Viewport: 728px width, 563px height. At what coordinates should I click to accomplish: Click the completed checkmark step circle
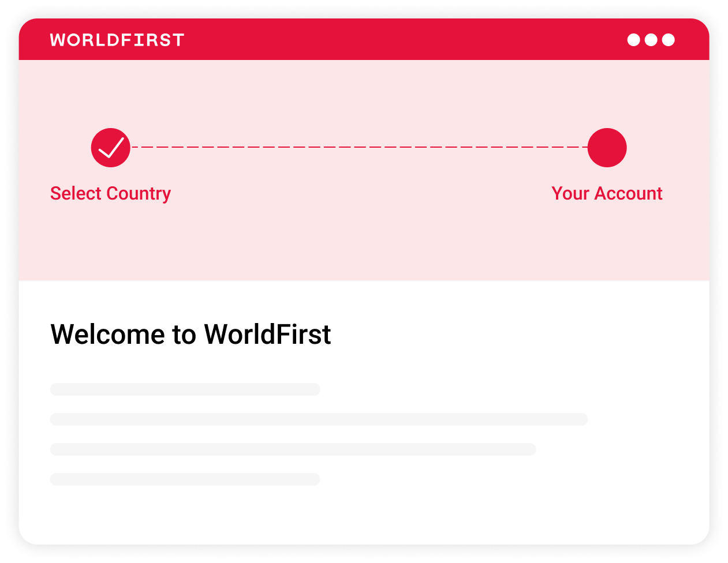[x=110, y=148]
